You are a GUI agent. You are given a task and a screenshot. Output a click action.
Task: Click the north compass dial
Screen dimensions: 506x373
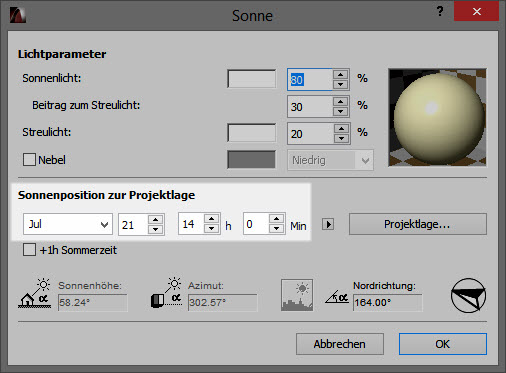(468, 295)
